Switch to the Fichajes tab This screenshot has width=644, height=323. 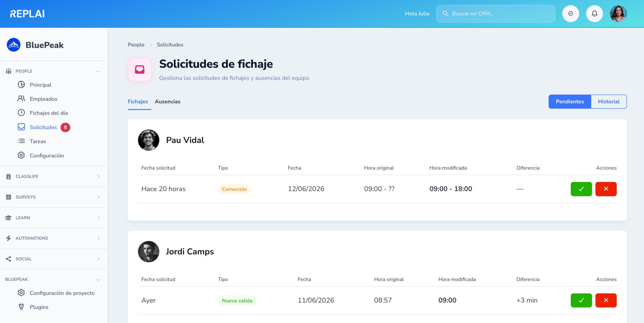(138, 101)
